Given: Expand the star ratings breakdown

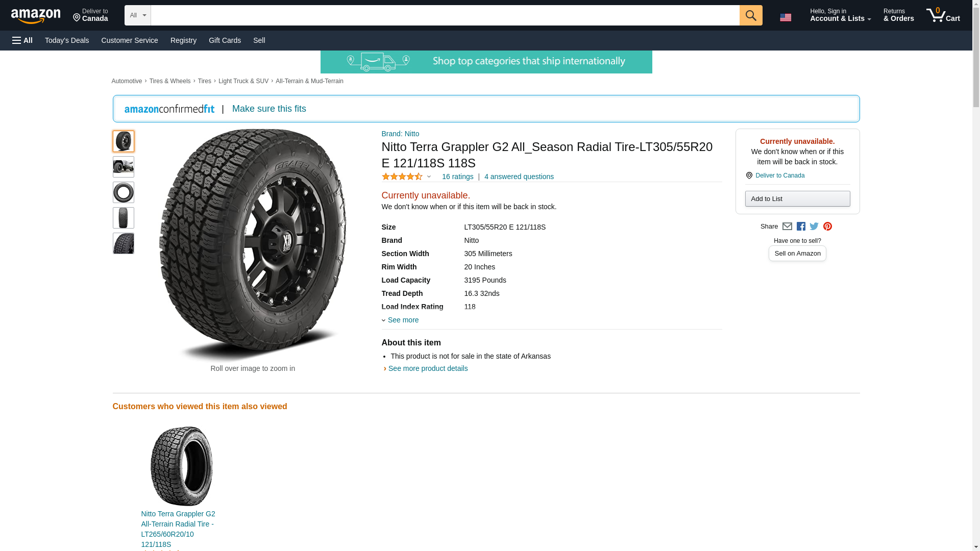Looking at the screenshot, I should click(429, 177).
